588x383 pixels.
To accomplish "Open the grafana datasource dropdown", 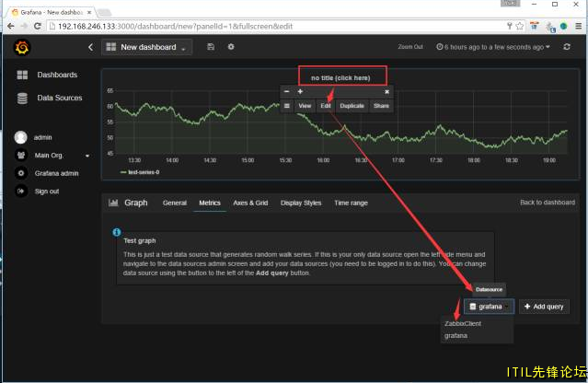I will [x=489, y=307].
